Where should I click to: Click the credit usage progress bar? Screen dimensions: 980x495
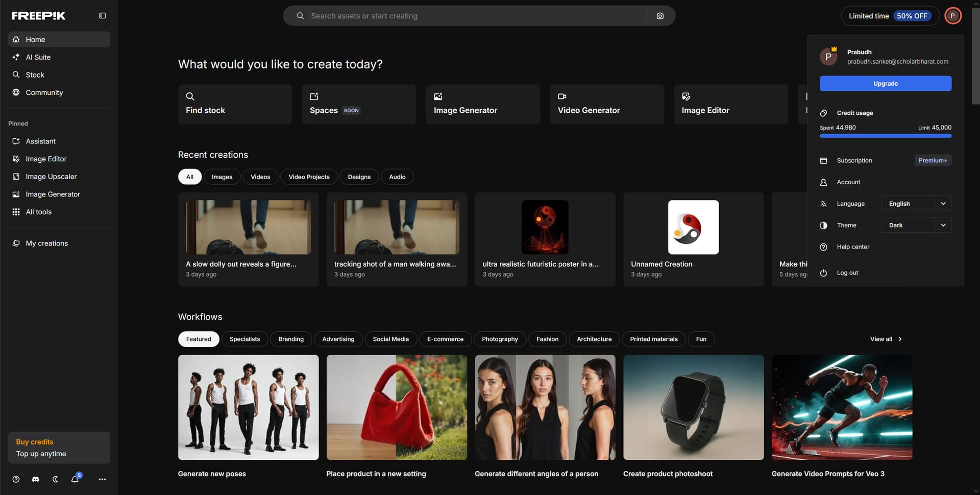885,136
